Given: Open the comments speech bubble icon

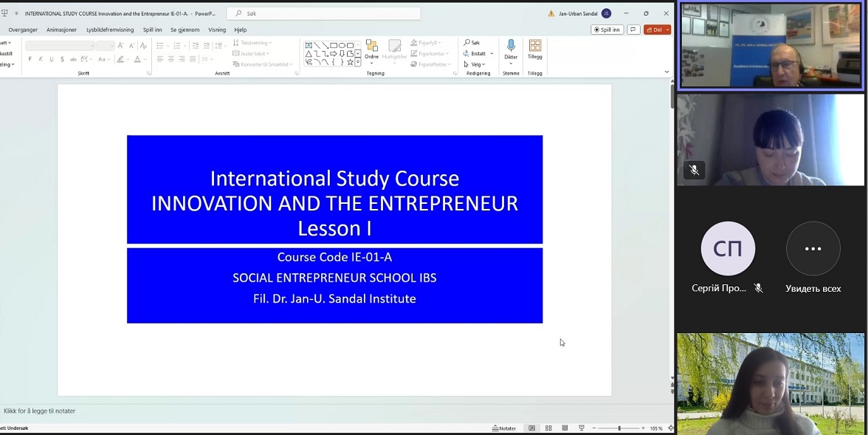Looking at the screenshot, I should point(633,30).
